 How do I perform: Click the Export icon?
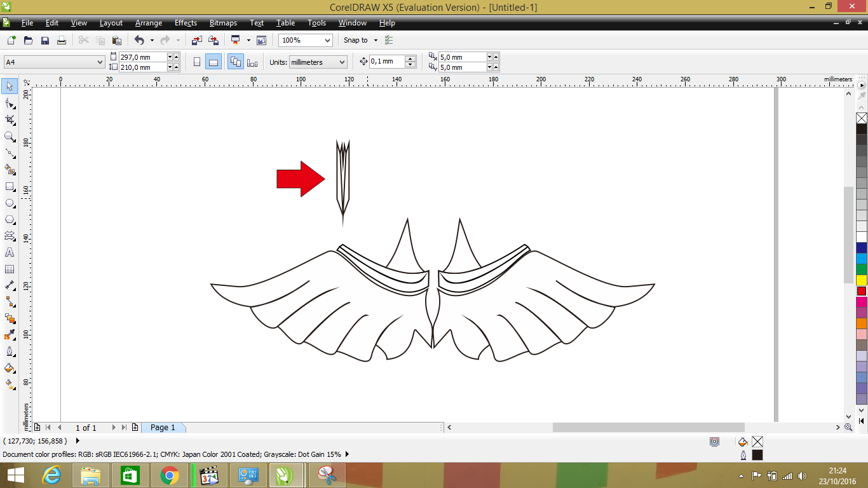(x=214, y=40)
